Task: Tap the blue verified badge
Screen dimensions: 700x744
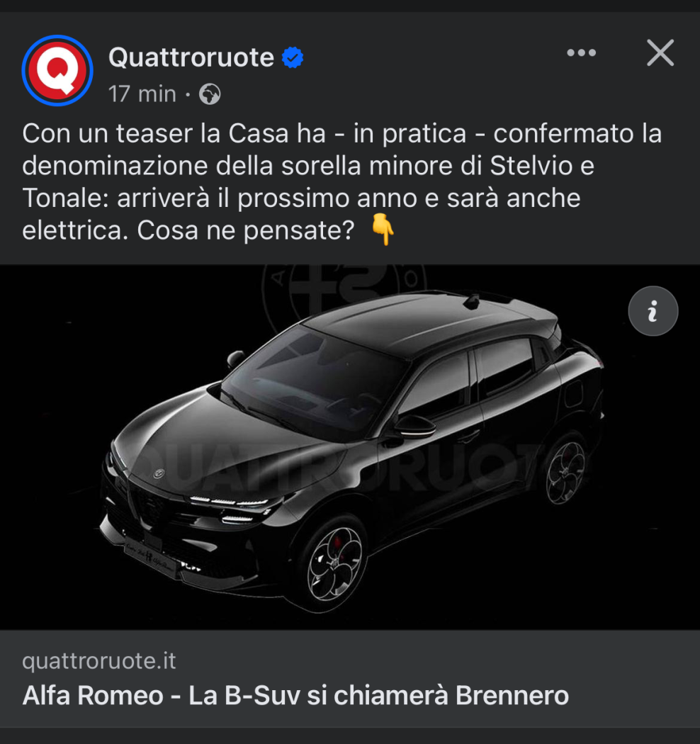Action: point(293,58)
